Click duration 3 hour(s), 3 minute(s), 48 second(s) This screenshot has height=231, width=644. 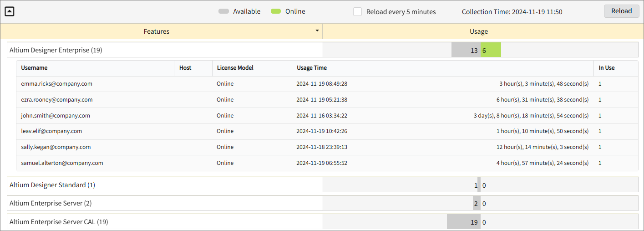pyautogui.click(x=544, y=84)
